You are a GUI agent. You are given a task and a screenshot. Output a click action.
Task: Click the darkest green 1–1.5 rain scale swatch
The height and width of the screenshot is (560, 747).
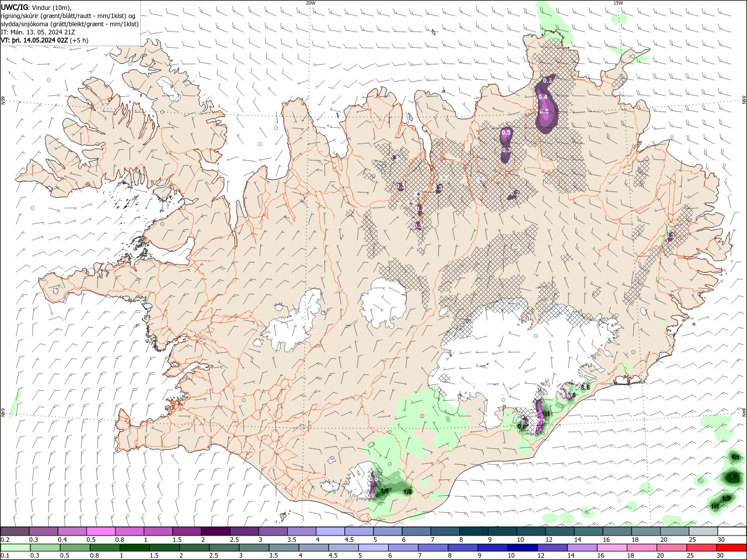coord(135,548)
